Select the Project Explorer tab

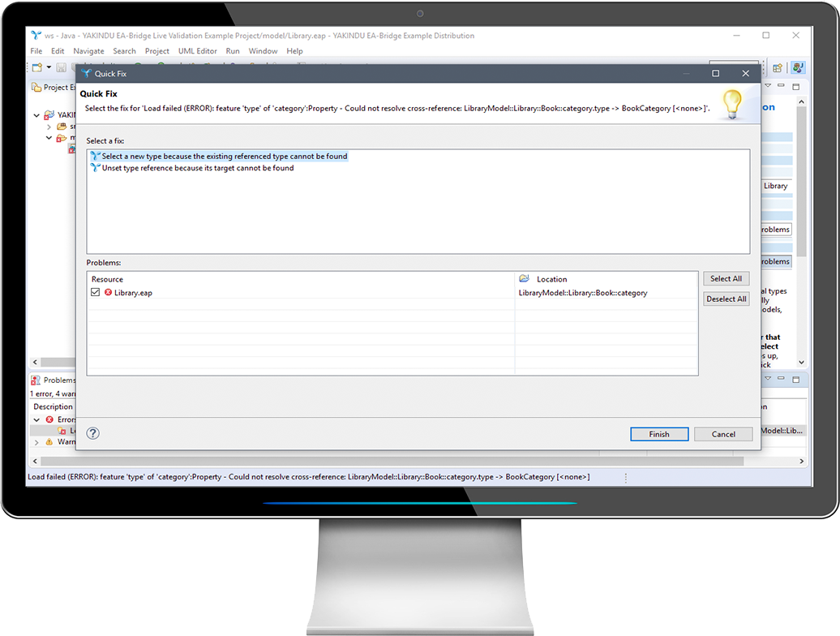[x=53, y=88]
